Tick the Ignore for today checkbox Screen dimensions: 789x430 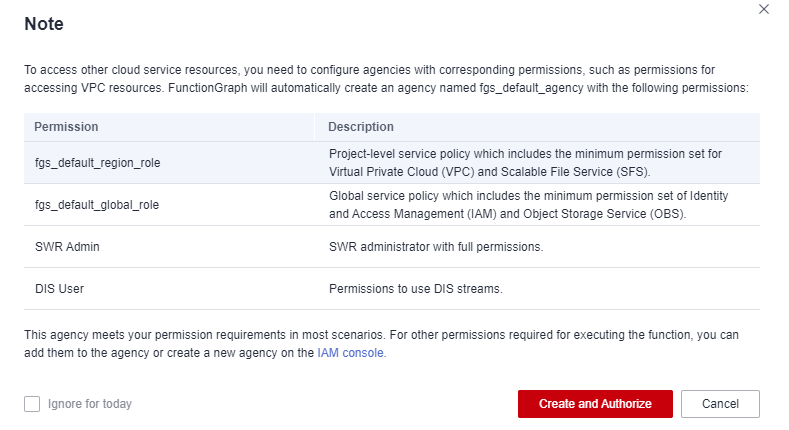click(x=32, y=404)
